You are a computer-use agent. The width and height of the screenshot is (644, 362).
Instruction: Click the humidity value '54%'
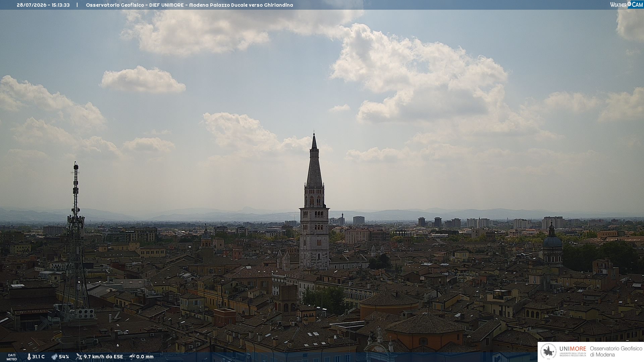(64, 357)
